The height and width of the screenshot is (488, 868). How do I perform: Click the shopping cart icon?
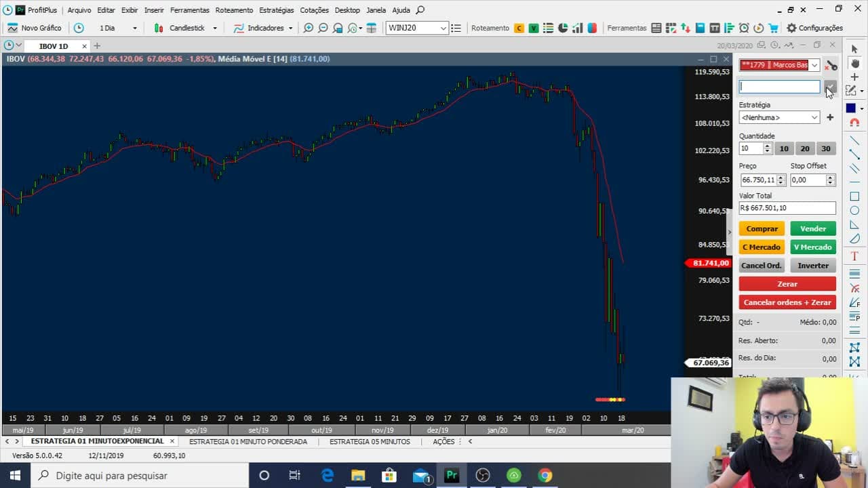coord(773,28)
